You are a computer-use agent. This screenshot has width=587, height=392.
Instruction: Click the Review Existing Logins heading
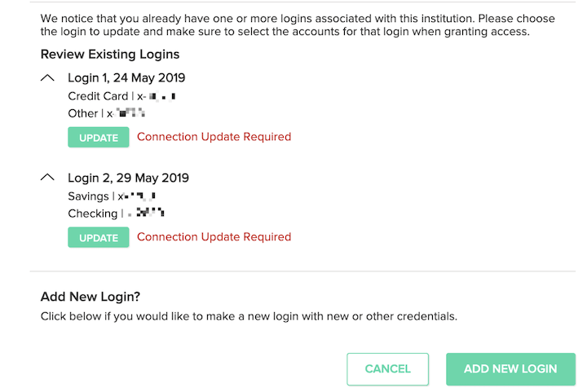[x=110, y=55]
